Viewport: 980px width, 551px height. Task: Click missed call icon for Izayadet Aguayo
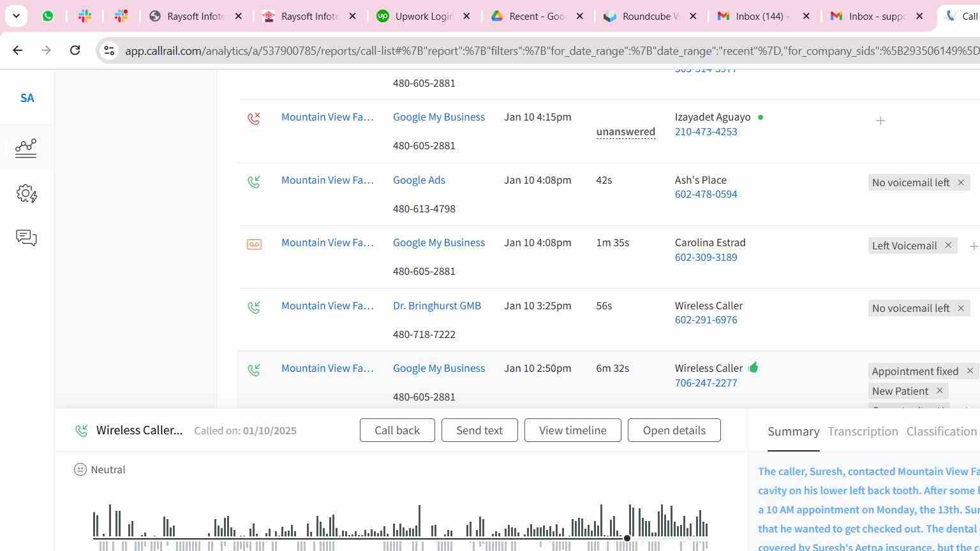tap(254, 118)
